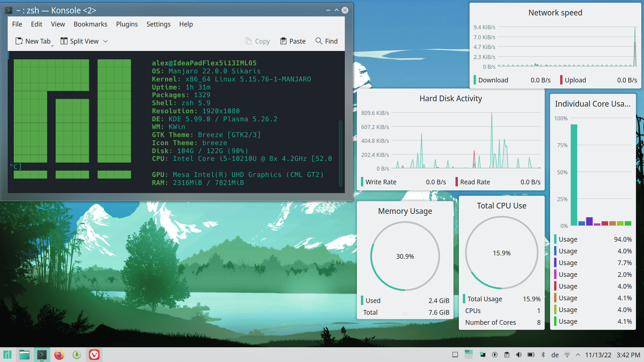Expand the Split View dropdown chevron

pyautogui.click(x=105, y=41)
